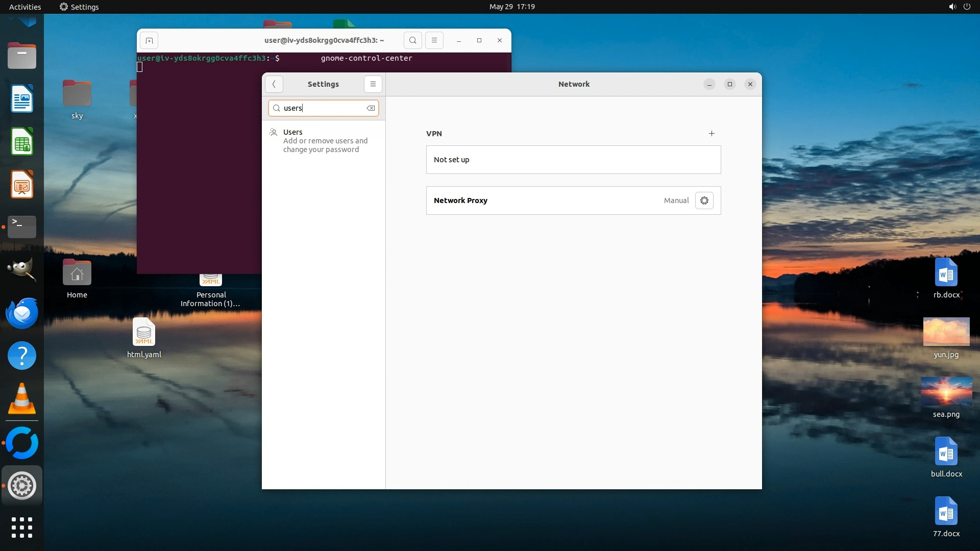Go back in Settings sidebar
980x551 pixels.
274,84
